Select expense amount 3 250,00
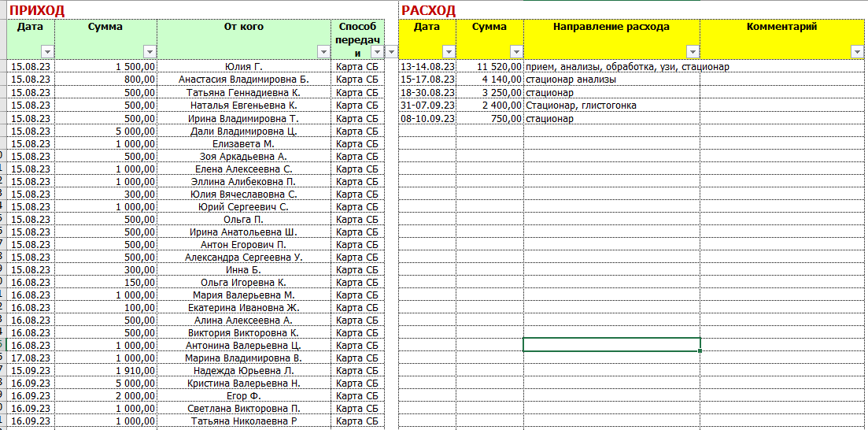This screenshot has width=868, height=430. coord(490,92)
